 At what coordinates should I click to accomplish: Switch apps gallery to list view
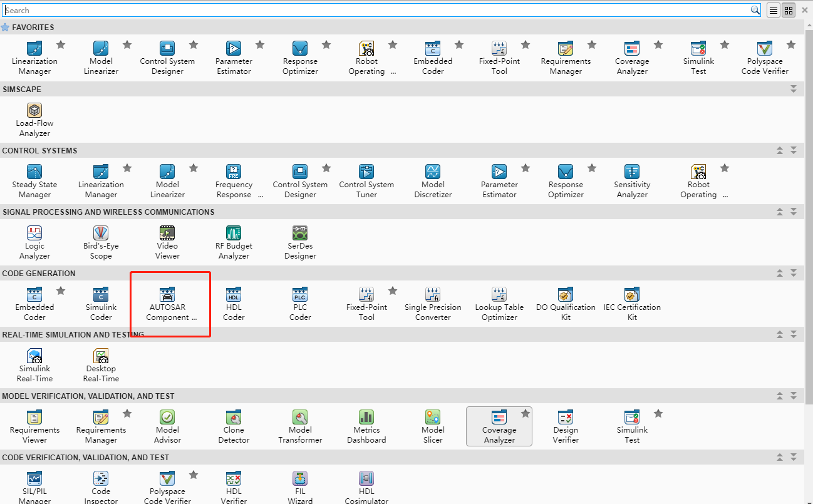[774, 10]
